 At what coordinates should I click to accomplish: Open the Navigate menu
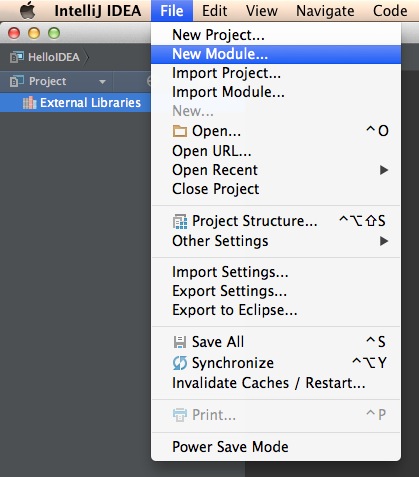click(325, 11)
